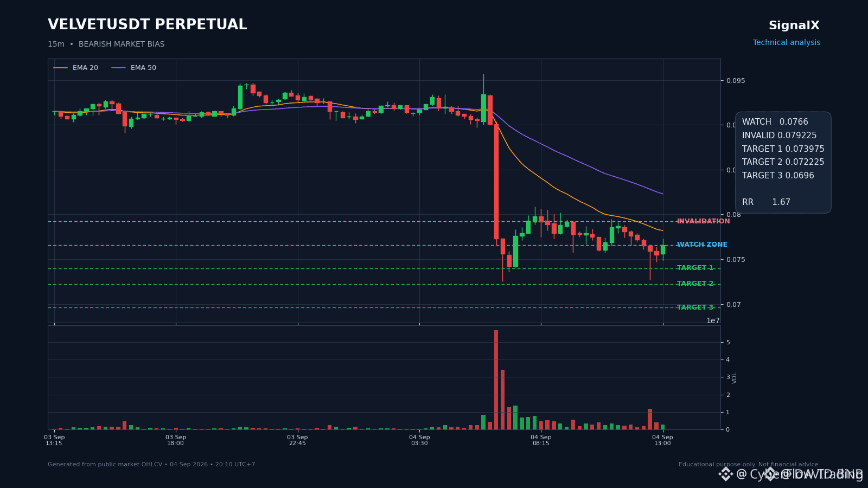Click the RR 1.67 value in info box
Image resolution: width=868 pixels, height=488 pixels.
[x=766, y=202]
